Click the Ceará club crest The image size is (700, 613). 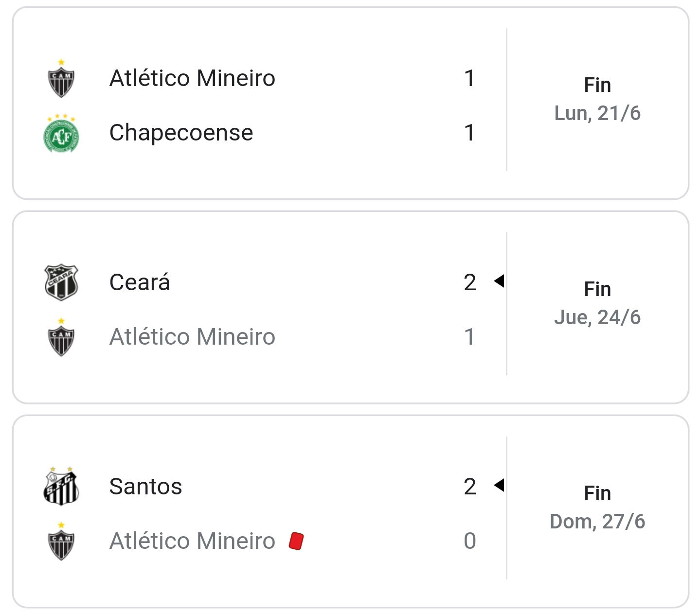click(61, 282)
